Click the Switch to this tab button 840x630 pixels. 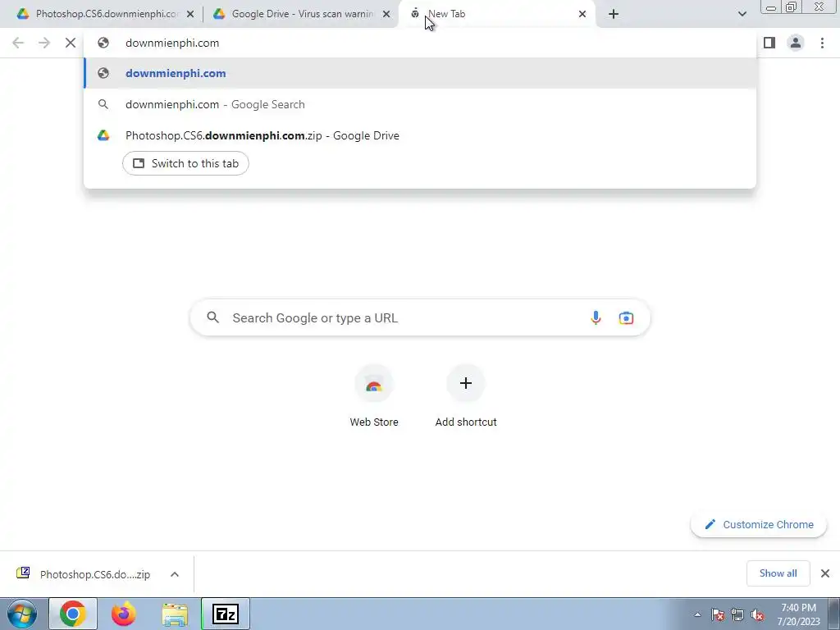pyautogui.click(x=185, y=163)
